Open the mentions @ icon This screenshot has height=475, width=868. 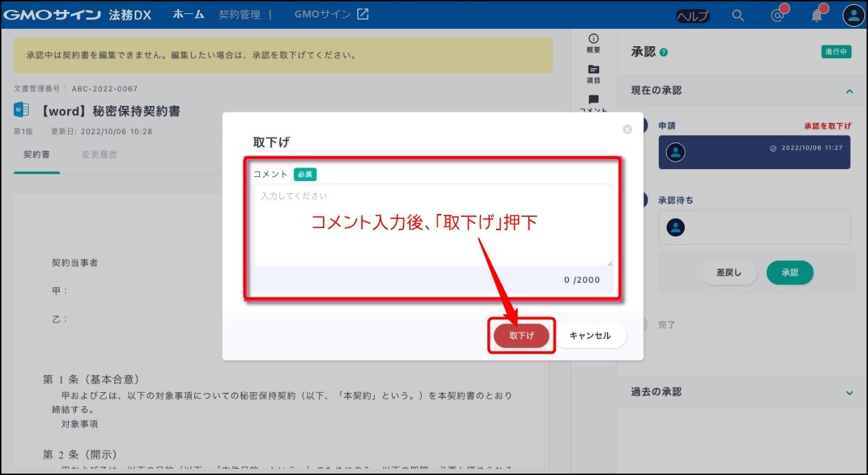(x=777, y=15)
